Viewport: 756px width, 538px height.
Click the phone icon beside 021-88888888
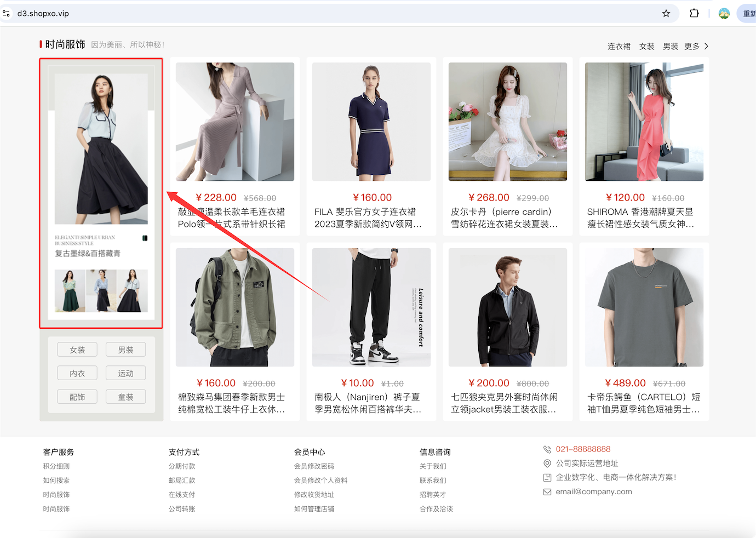pos(547,449)
